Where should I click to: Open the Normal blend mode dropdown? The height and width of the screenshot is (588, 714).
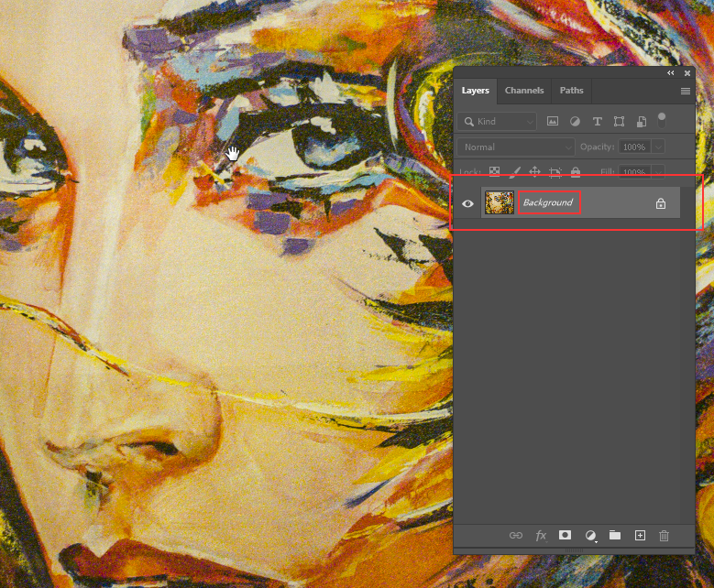tap(515, 147)
